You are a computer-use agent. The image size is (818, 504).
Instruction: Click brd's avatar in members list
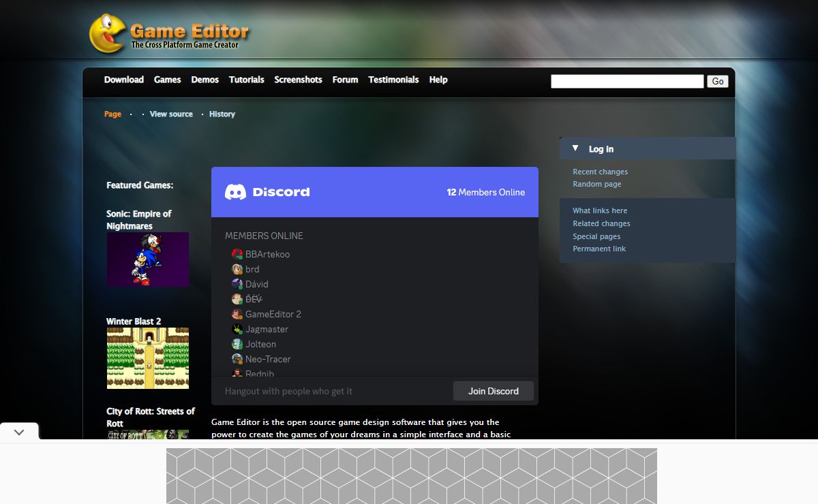[237, 269]
